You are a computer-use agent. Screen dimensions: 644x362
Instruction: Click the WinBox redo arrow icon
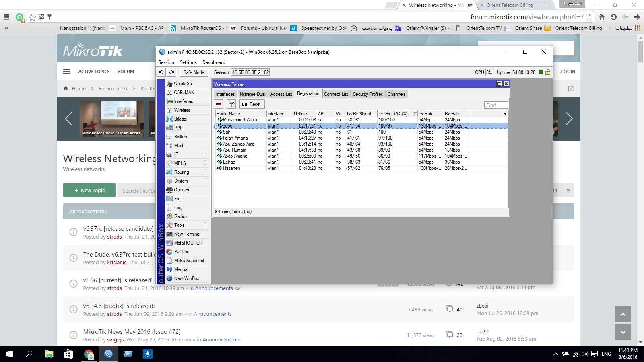172,72
